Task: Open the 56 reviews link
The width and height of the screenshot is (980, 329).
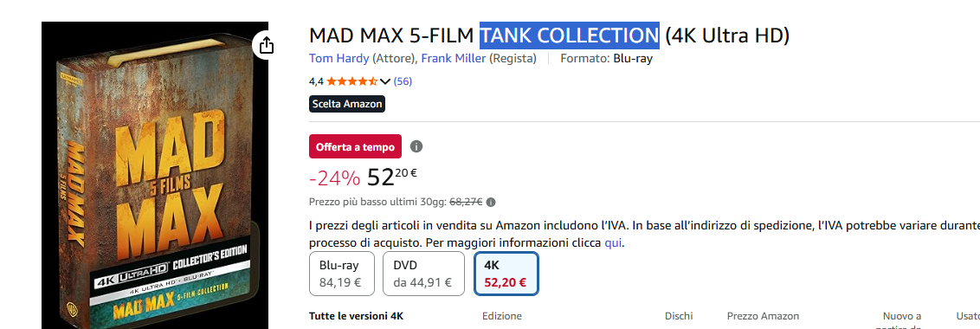Action: [403, 81]
